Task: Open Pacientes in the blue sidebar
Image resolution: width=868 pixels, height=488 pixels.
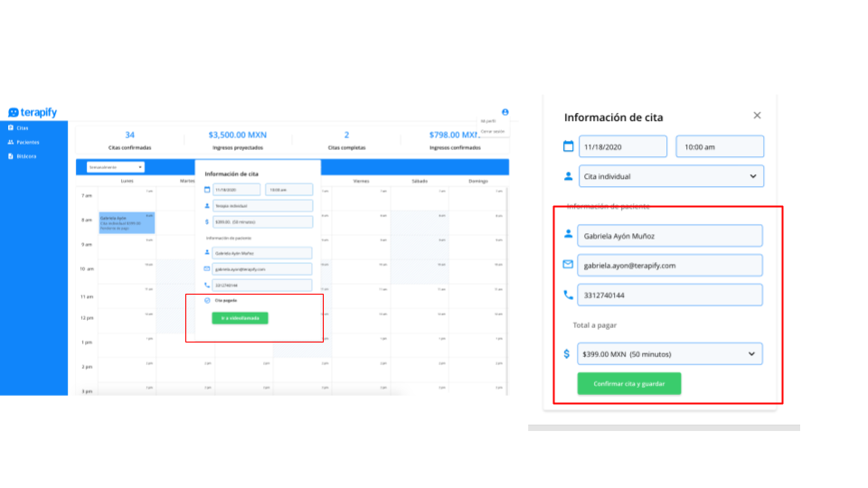Action: click(24, 142)
